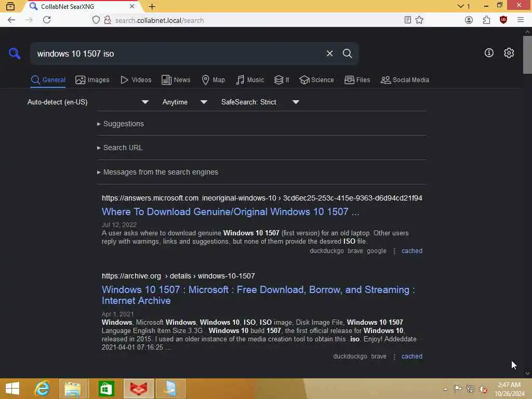Open the Auto-detect (en-US) language dropdown
This screenshot has height=399, width=532.
coord(88,102)
